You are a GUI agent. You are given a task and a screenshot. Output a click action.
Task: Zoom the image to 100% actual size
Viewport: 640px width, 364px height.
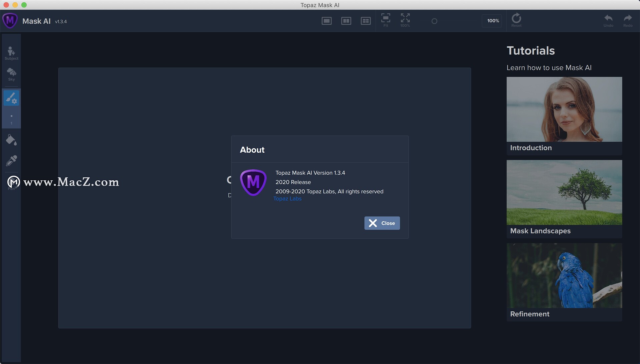pyautogui.click(x=405, y=20)
